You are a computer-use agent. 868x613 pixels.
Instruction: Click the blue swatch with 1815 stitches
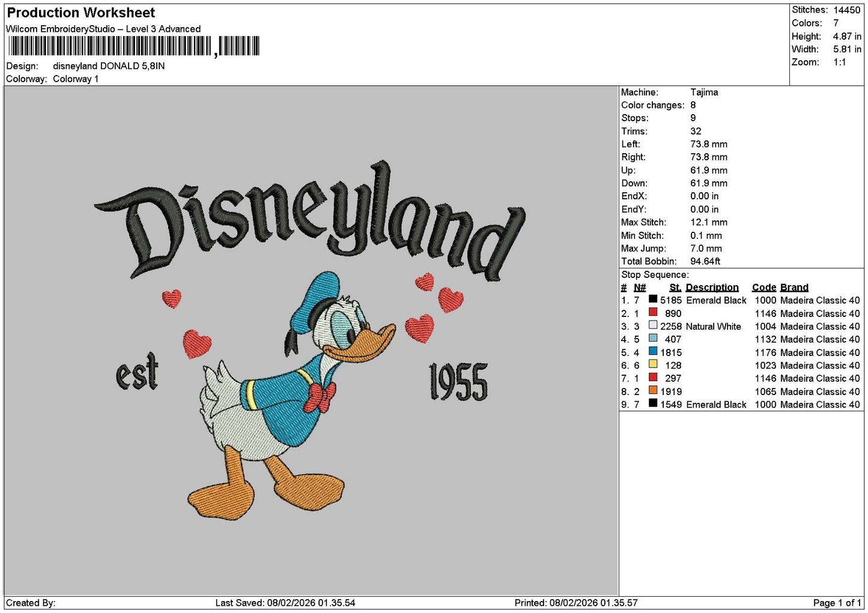pos(653,352)
